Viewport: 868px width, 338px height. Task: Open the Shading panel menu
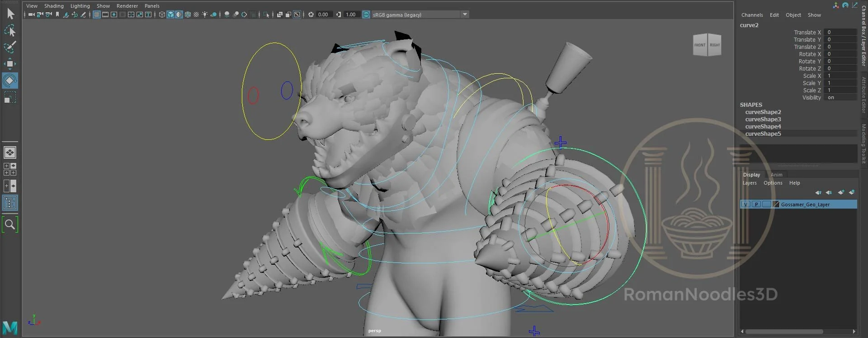click(x=54, y=6)
